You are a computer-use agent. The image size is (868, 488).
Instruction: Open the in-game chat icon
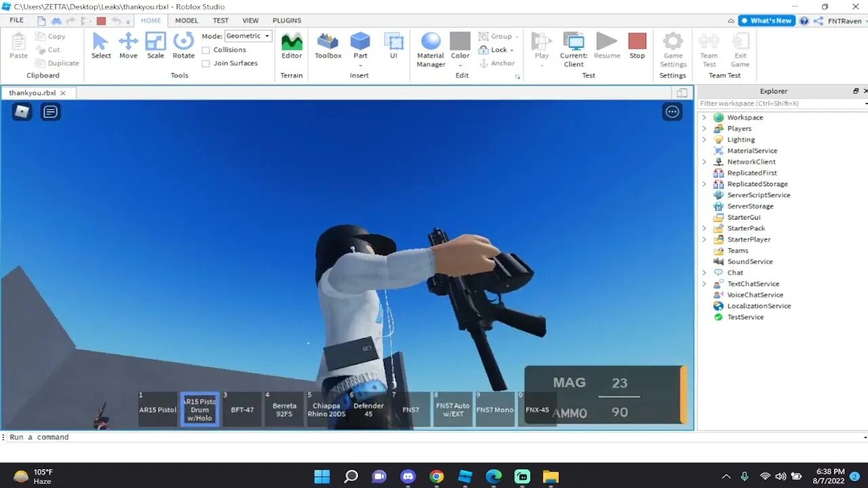tap(50, 112)
